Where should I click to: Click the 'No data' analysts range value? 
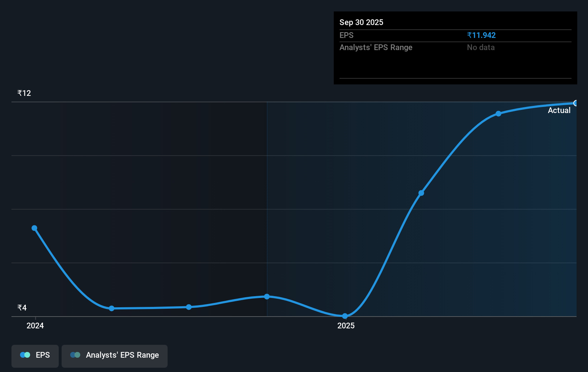481,48
